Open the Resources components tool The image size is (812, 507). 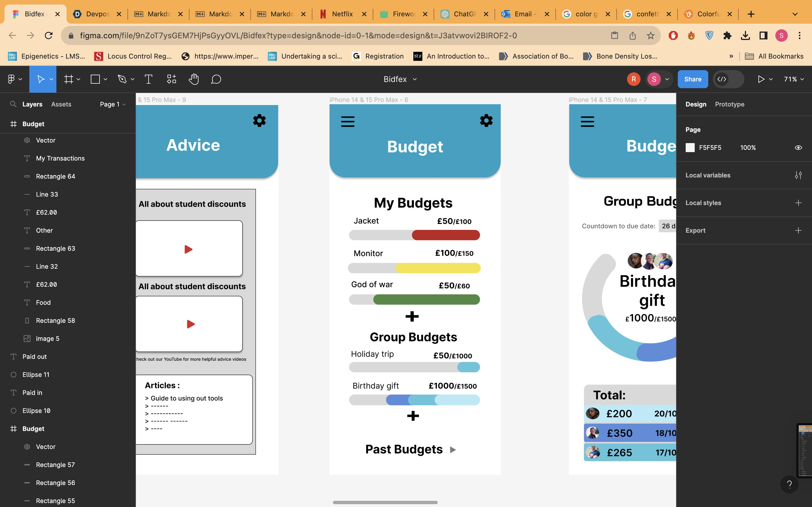(x=171, y=79)
